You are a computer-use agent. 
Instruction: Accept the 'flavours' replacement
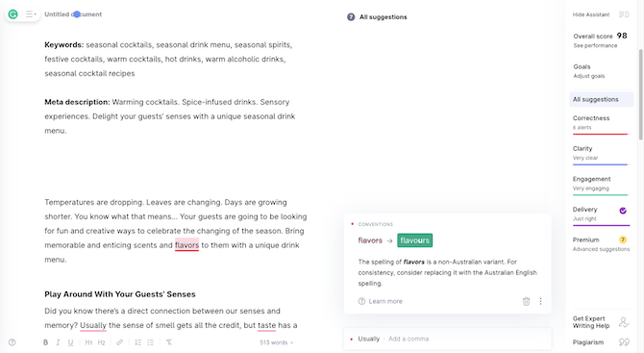415,240
